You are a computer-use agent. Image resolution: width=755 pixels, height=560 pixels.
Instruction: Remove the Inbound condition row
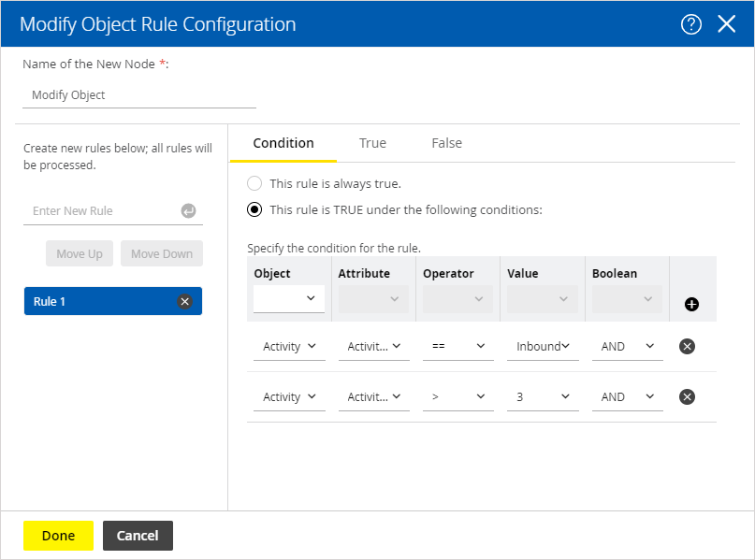(687, 347)
